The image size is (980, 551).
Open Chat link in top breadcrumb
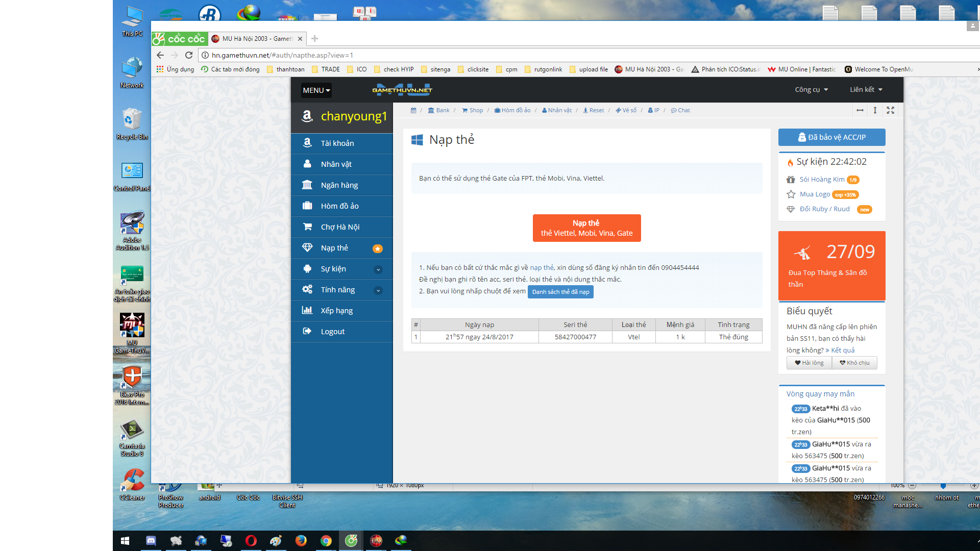pyautogui.click(x=680, y=110)
